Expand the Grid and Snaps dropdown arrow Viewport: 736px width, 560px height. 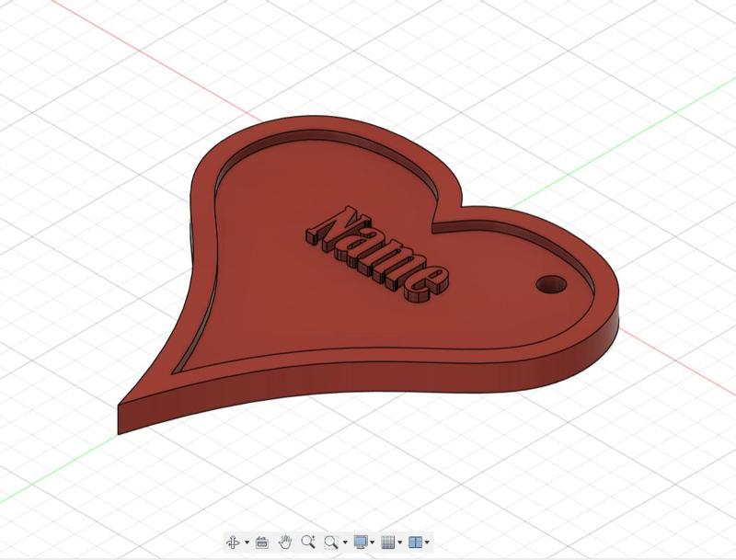[x=400, y=543]
